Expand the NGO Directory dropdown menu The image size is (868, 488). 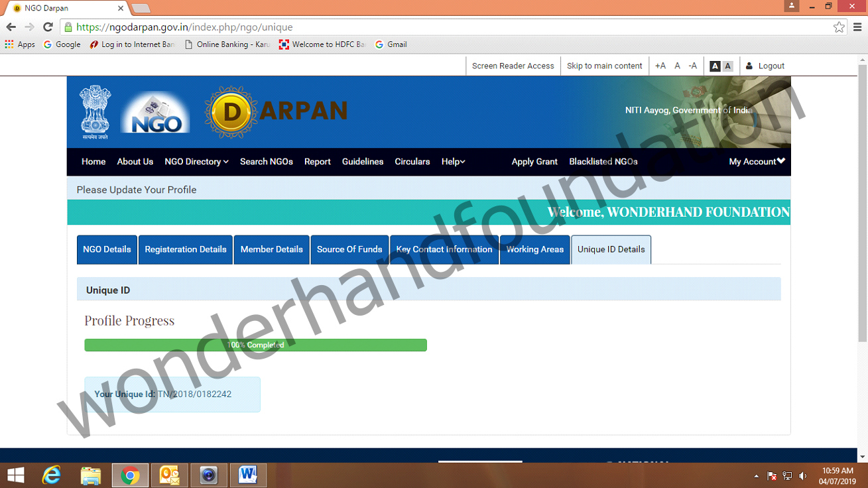[x=196, y=162]
